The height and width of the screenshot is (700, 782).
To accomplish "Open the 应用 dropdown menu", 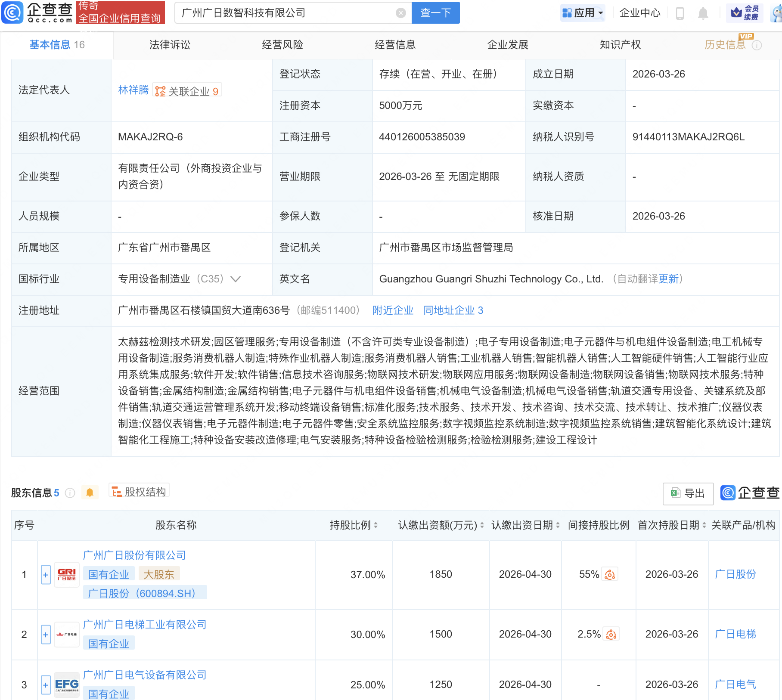I will [583, 13].
